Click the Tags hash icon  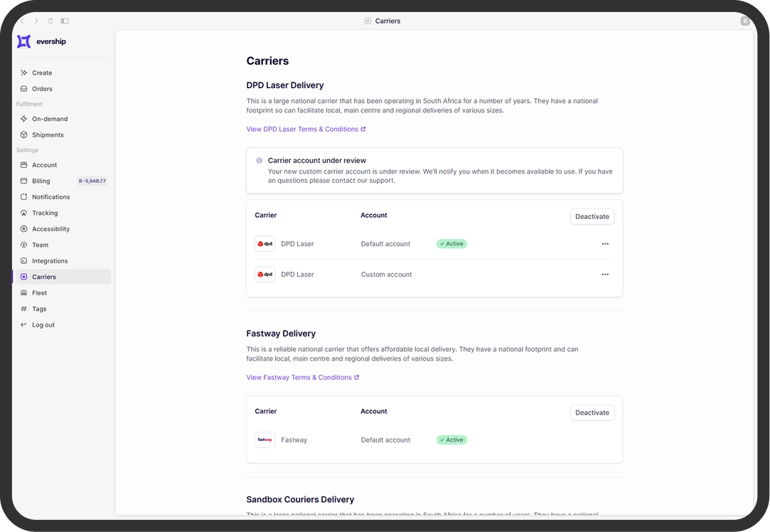[x=24, y=309]
